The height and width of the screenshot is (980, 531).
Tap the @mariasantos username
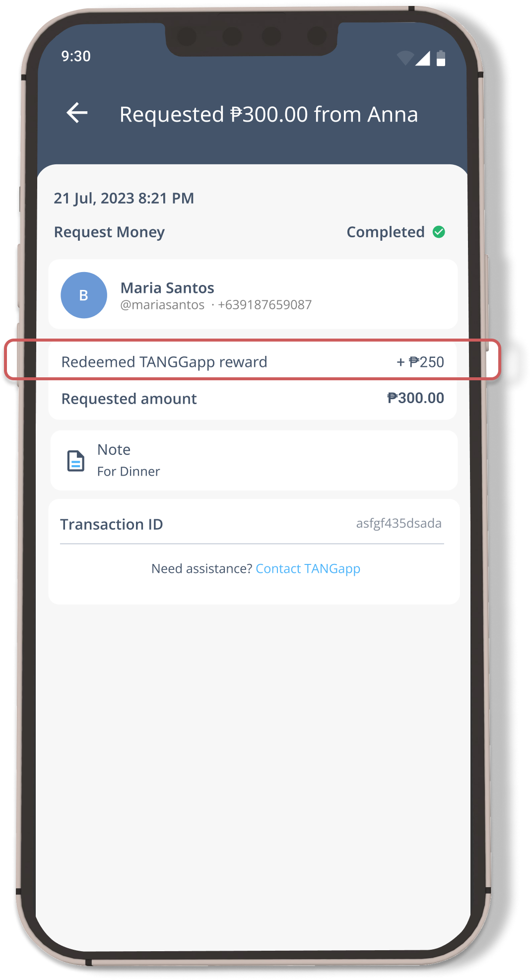click(x=162, y=305)
